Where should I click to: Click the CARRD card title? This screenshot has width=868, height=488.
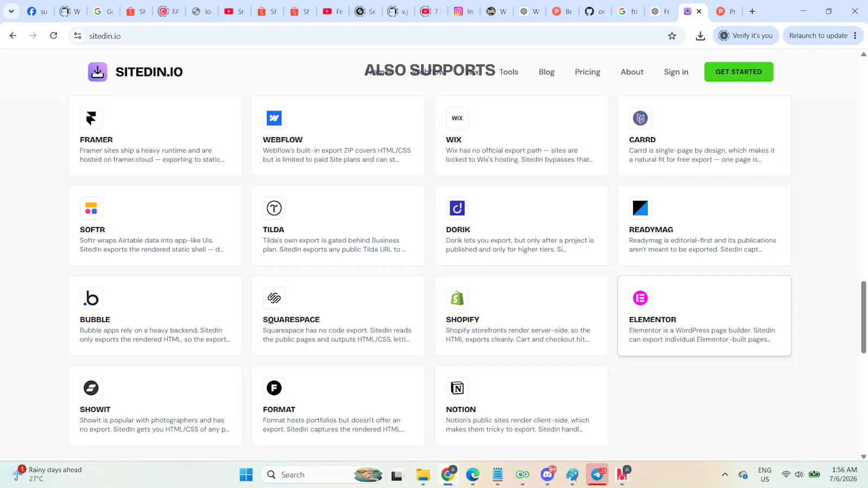(x=642, y=140)
